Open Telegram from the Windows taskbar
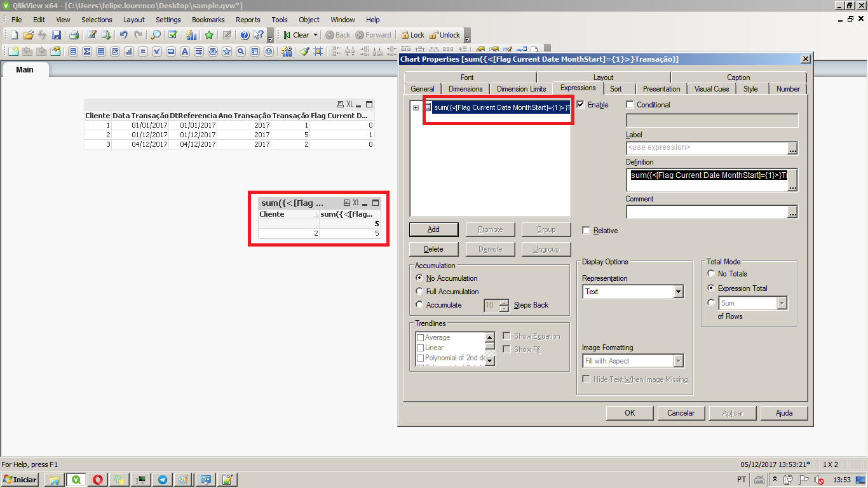Screen dimensions: 868x488 tap(162, 480)
